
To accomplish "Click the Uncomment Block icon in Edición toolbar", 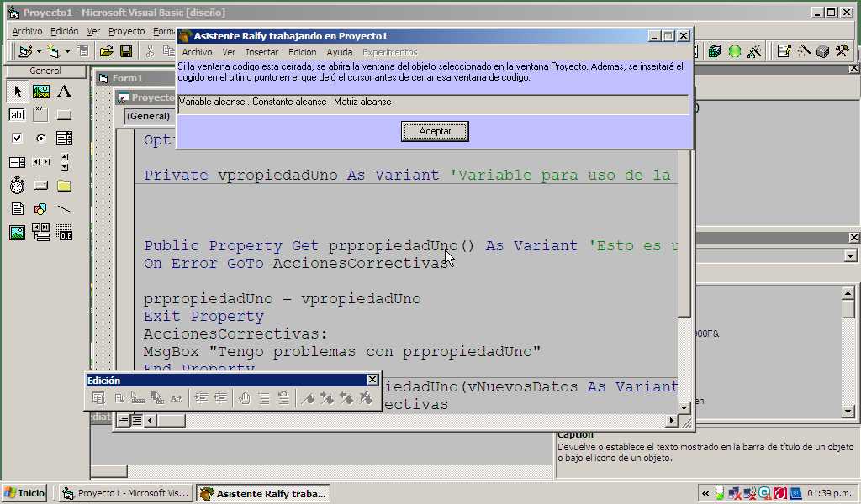I will pos(283,399).
